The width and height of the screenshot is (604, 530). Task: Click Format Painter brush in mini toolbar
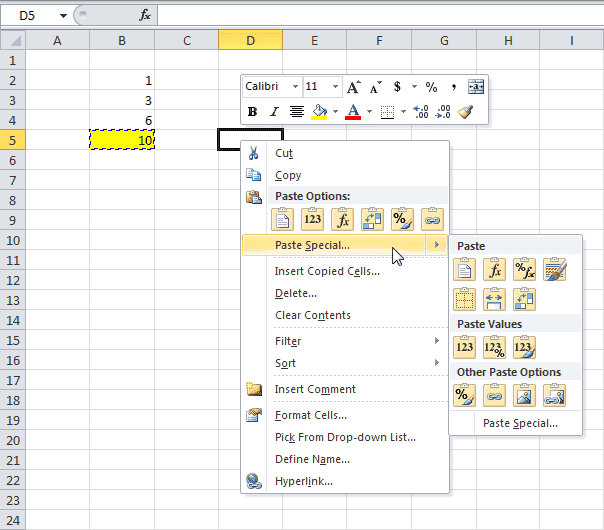465,112
